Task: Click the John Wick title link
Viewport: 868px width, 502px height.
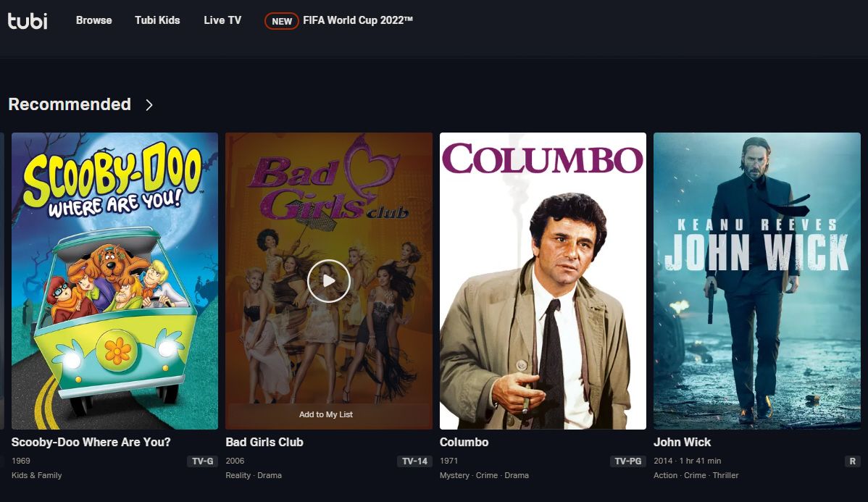Action: [682, 442]
